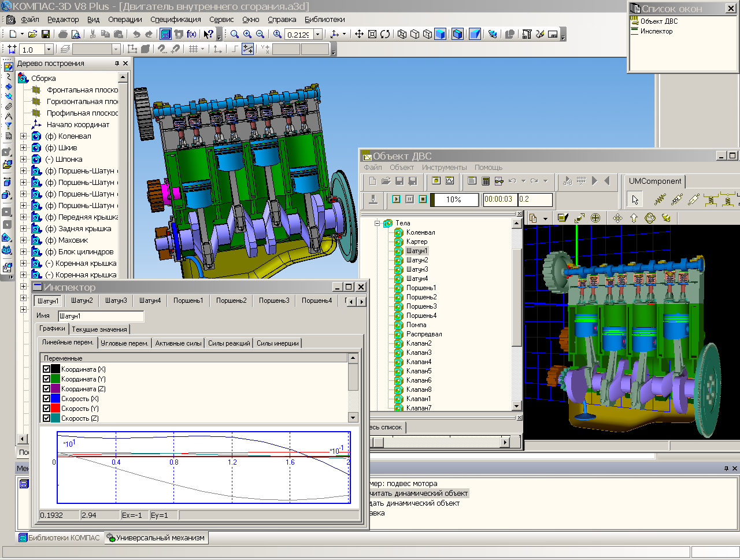Open the Угловые перем. tab

(x=124, y=343)
